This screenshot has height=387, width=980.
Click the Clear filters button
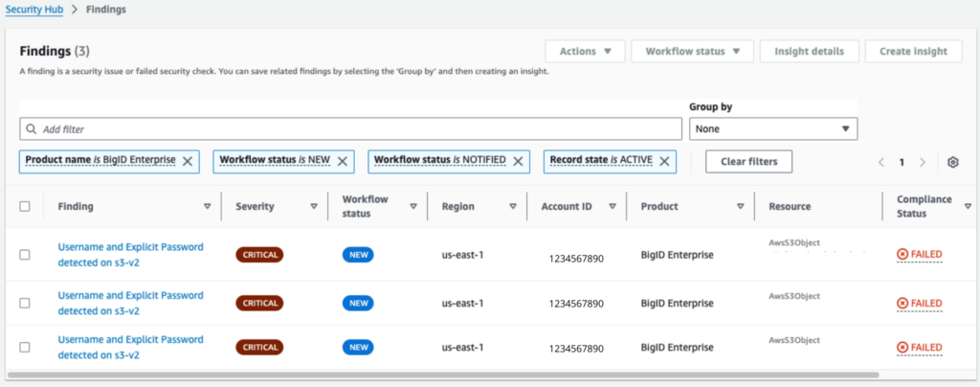pos(748,161)
